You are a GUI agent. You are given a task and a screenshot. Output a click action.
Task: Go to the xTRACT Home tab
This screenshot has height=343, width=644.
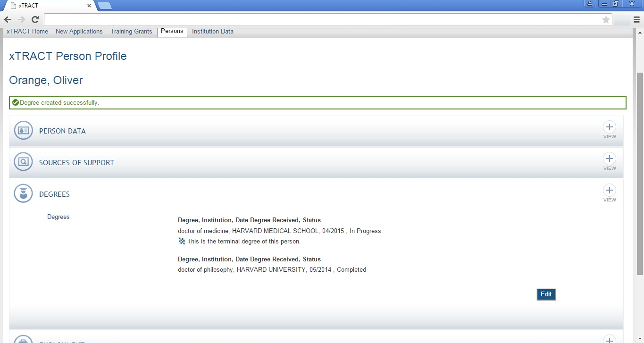tap(27, 32)
